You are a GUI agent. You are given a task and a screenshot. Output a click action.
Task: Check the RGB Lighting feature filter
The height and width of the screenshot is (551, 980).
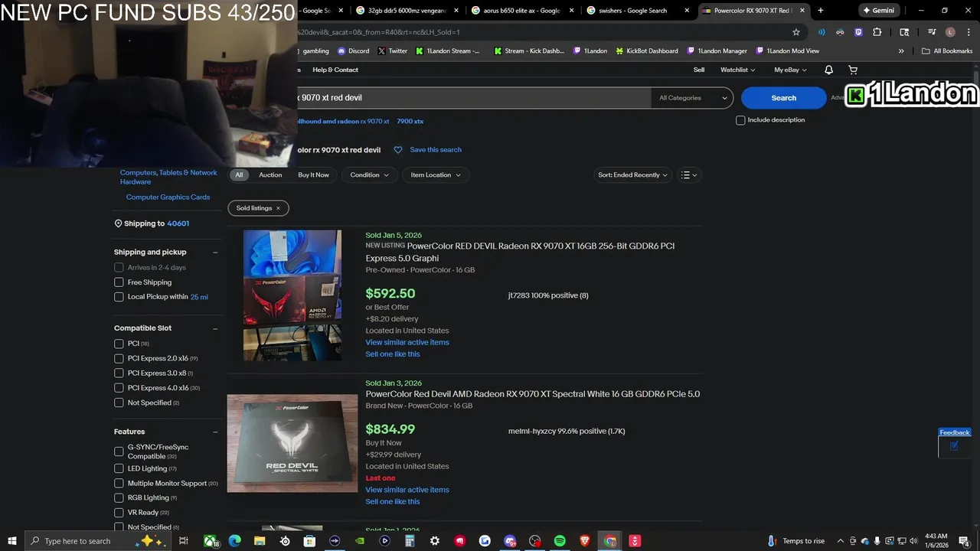coord(119,497)
